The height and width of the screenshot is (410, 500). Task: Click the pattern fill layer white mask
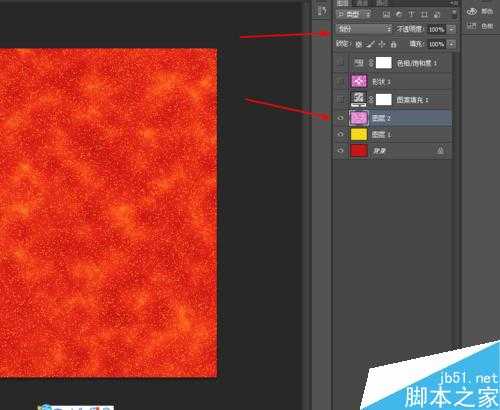pos(384,99)
